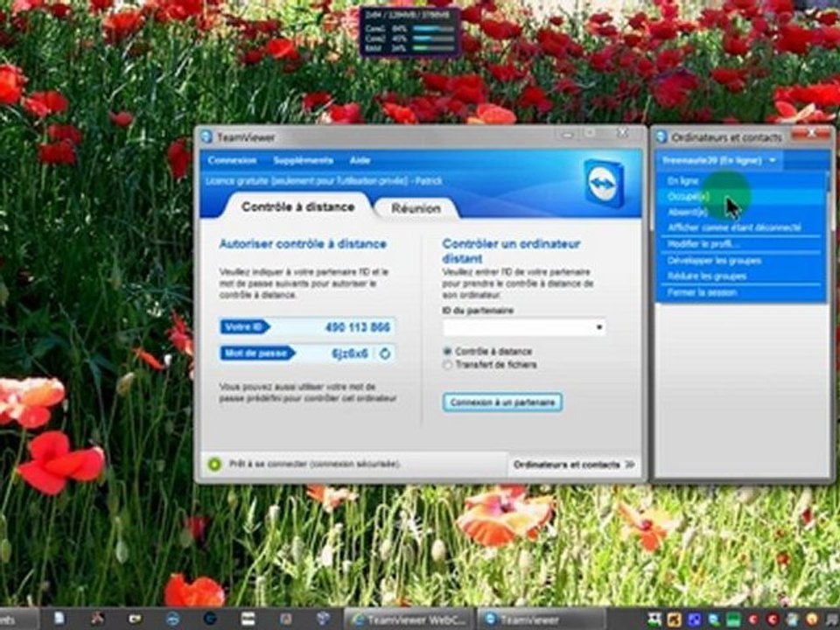Click the TeamViewer logo in banner
This screenshot has width=840, height=630.
coord(605,183)
